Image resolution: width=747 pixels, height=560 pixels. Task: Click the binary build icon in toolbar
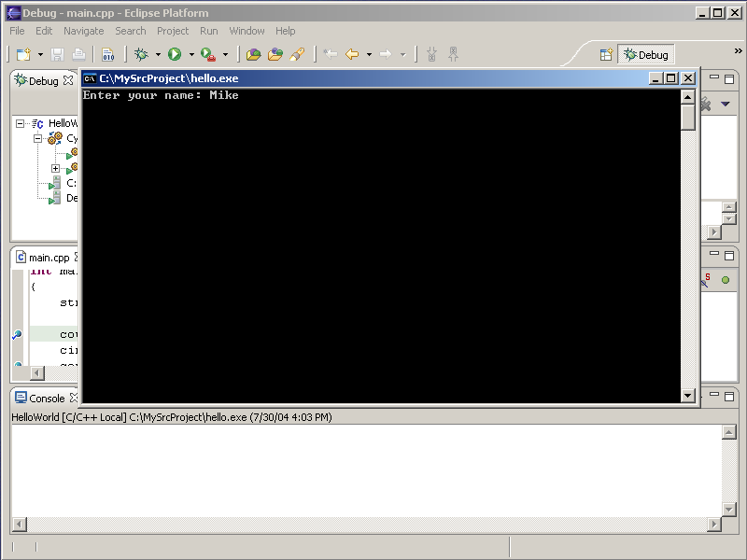107,55
